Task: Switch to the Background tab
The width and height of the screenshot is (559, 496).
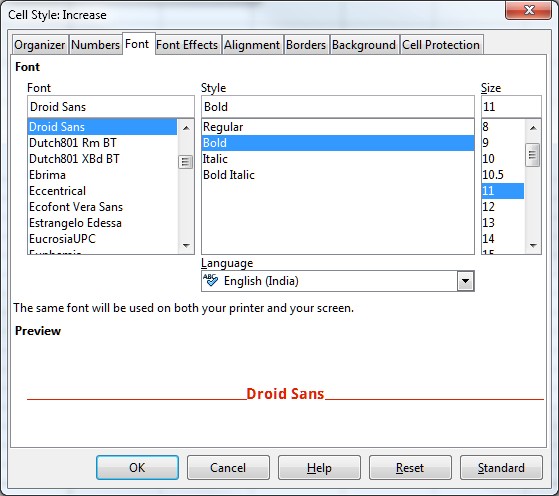Action: (x=364, y=45)
